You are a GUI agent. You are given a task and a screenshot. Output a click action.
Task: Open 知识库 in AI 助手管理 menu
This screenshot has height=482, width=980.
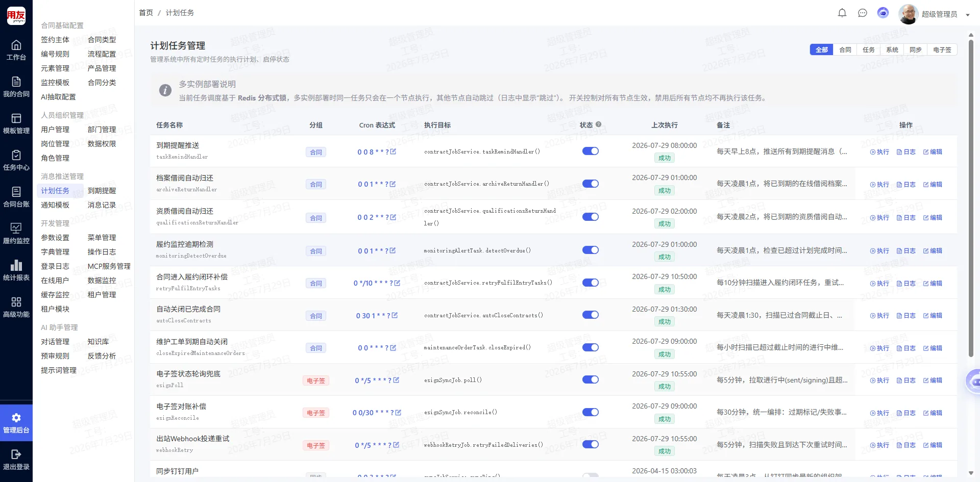pos(98,342)
